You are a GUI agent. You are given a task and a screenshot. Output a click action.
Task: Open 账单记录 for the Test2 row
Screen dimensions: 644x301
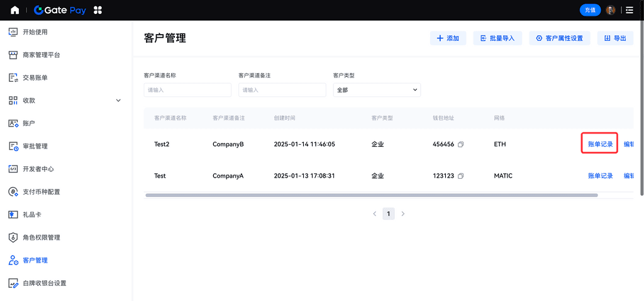click(600, 144)
